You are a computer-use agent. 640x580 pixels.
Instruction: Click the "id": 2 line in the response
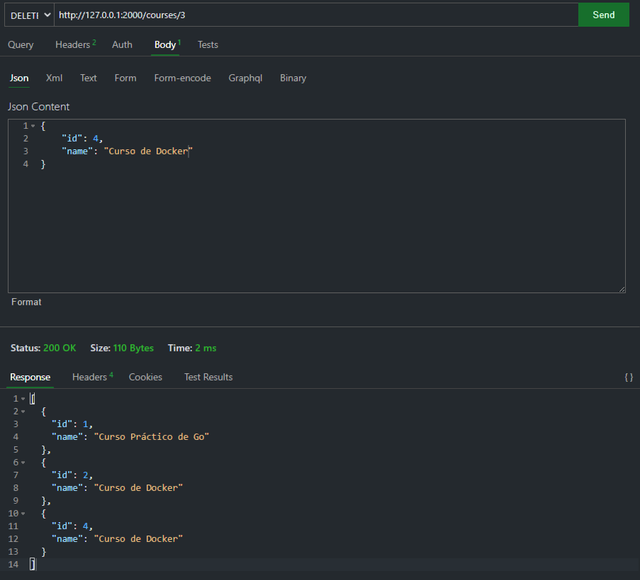coord(72,475)
